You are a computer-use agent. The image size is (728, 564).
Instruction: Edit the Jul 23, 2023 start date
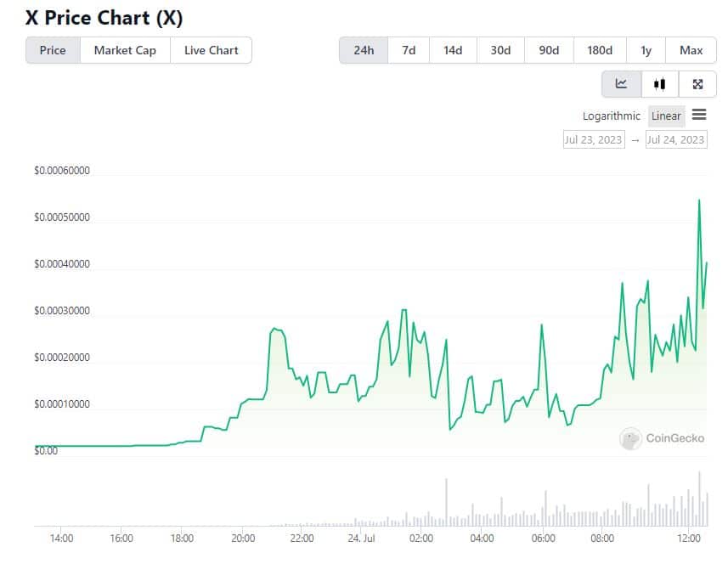[593, 139]
